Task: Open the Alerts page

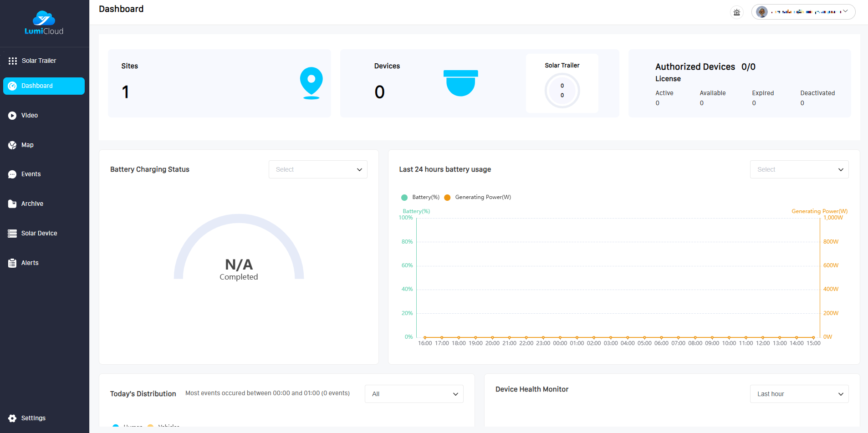Action: (30, 263)
